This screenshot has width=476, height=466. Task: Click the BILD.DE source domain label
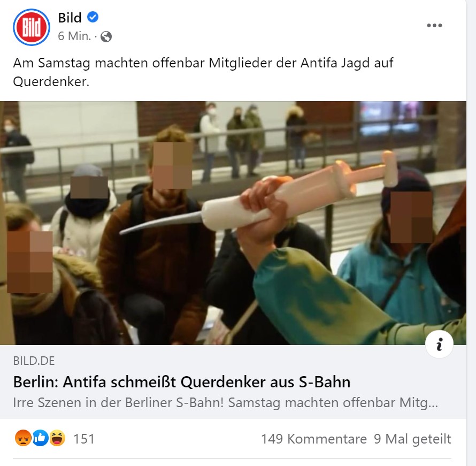[x=34, y=361]
